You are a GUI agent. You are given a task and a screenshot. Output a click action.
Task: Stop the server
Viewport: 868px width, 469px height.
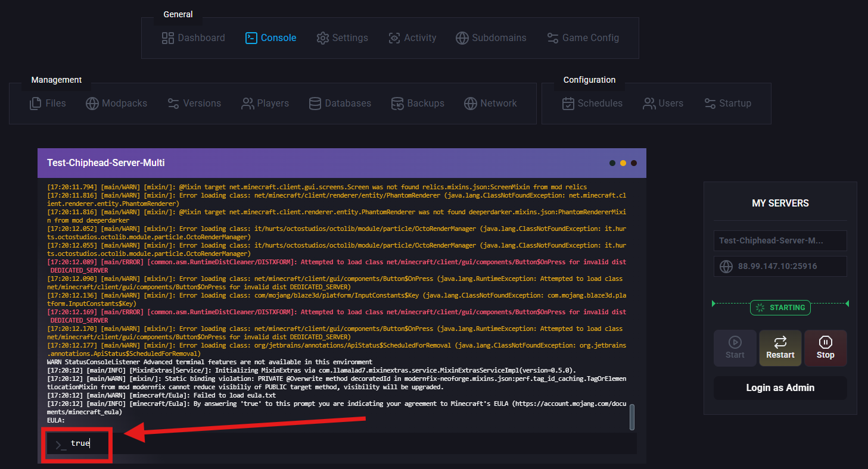pos(826,348)
